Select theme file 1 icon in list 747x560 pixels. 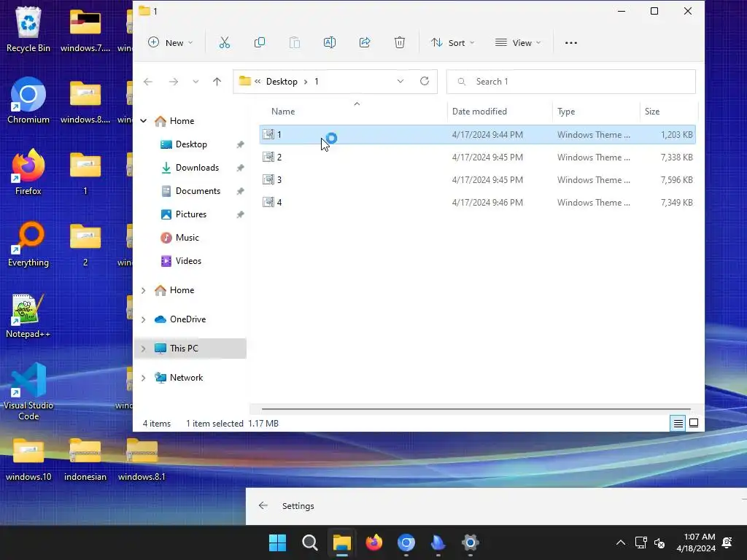pyautogui.click(x=268, y=134)
